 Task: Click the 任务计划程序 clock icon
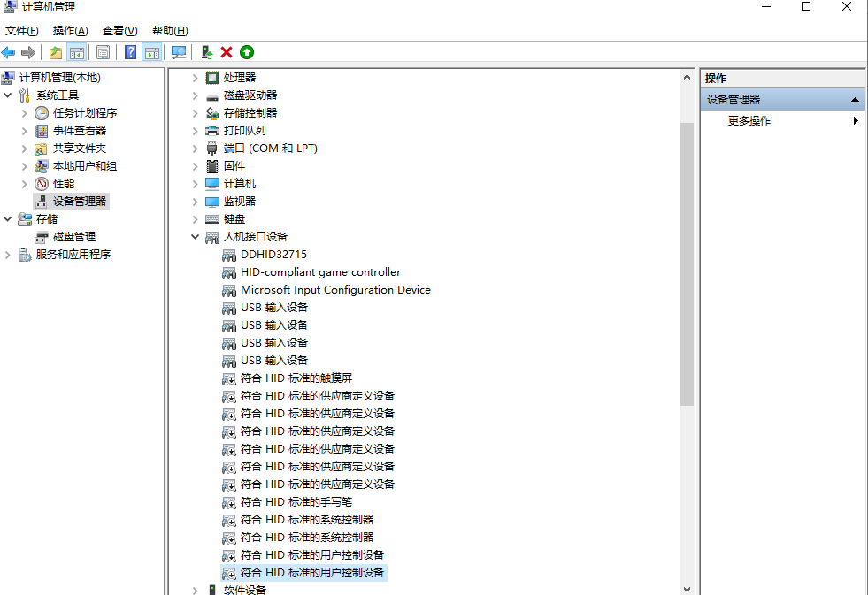point(42,113)
